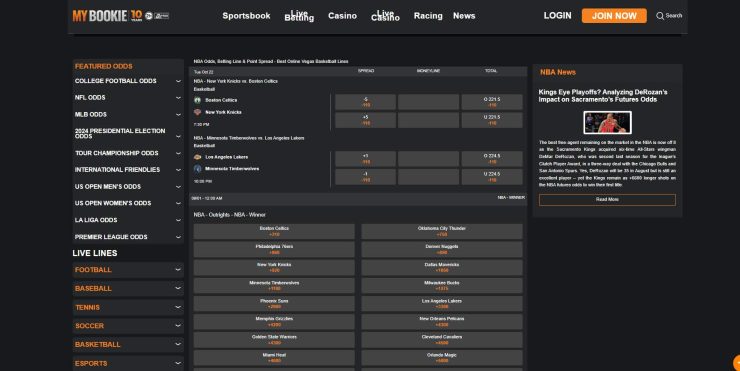Pick Dallas Mavericks outright
The height and width of the screenshot is (371, 740).
(442, 268)
